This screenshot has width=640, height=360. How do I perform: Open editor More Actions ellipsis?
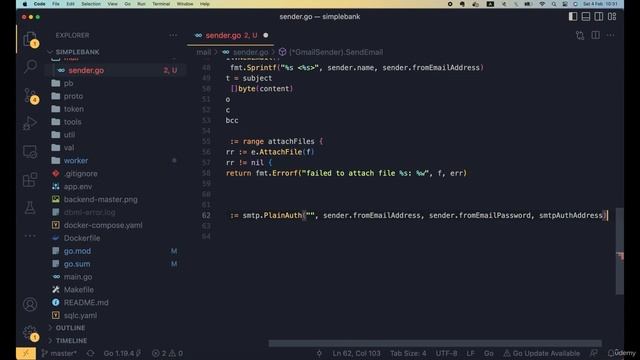click(x=611, y=36)
